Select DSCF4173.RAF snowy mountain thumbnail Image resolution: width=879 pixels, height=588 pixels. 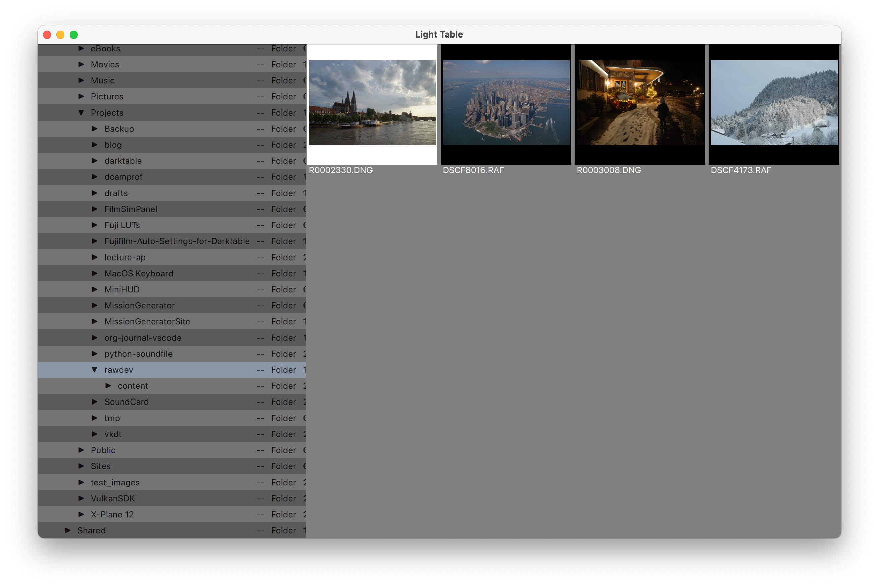(x=774, y=103)
